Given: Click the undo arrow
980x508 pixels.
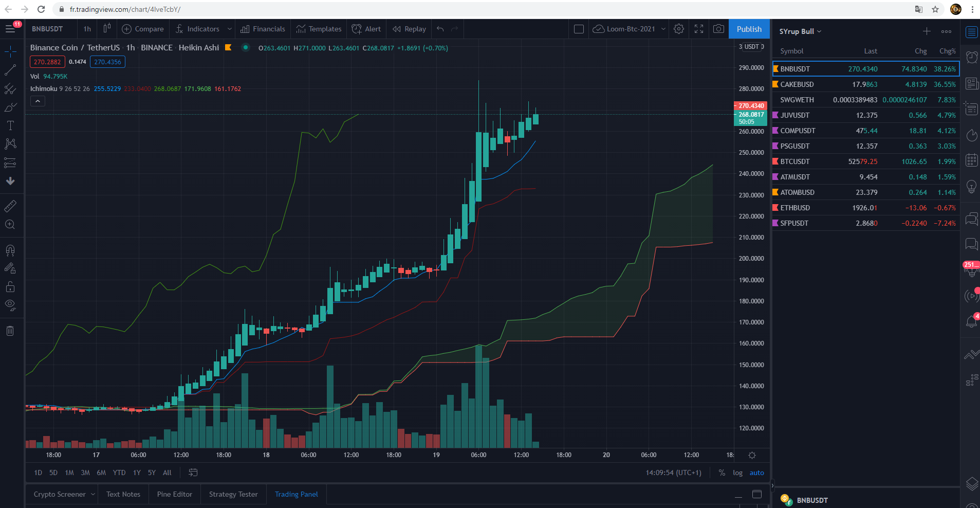Looking at the screenshot, I should [440, 29].
